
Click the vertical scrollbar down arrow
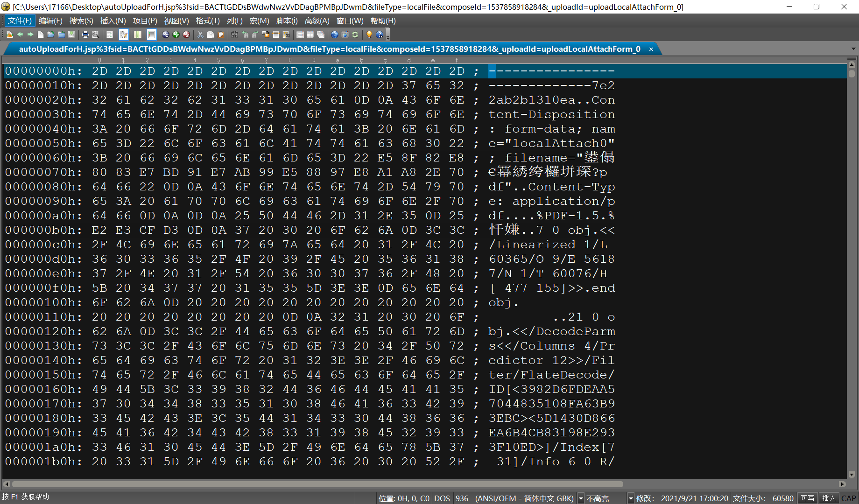pos(852,475)
